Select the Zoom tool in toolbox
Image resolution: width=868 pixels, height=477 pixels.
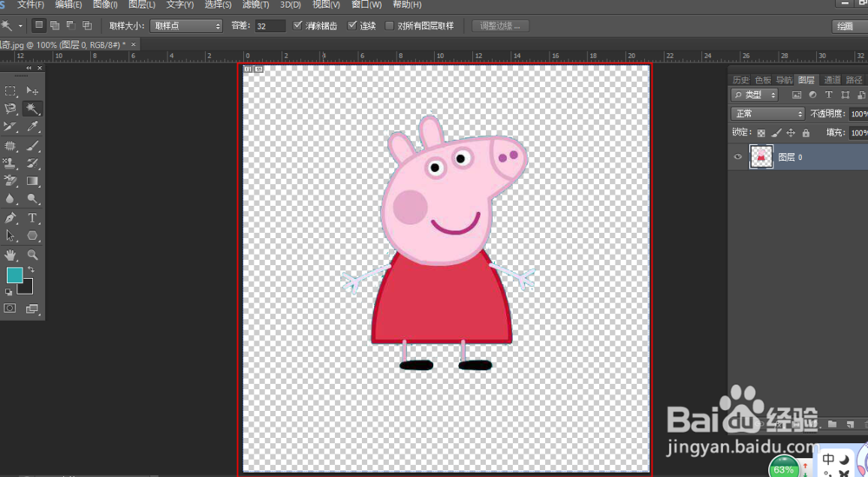(x=32, y=255)
